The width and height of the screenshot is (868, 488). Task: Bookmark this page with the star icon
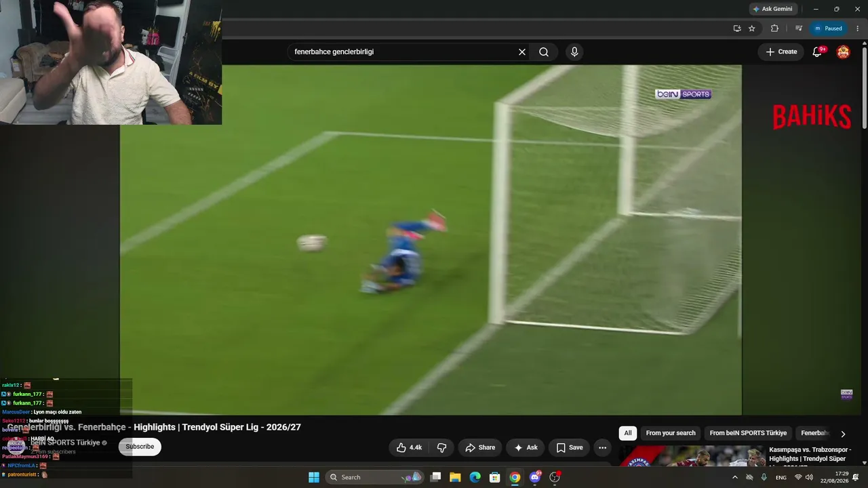click(x=752, y=28)
